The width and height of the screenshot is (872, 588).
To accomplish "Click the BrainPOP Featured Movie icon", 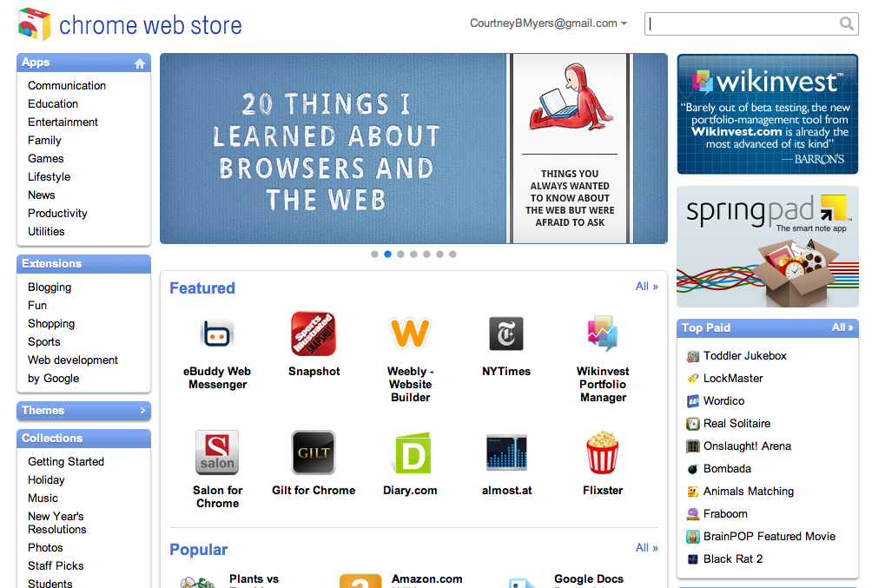I will pos(693,537).
